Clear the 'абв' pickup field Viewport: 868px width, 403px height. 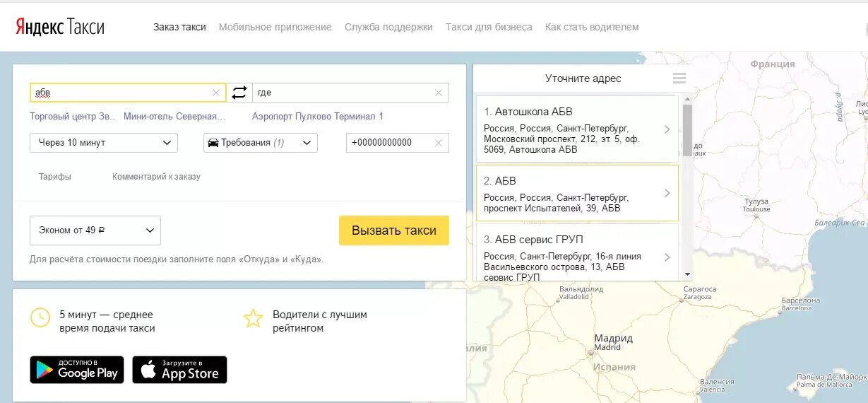pos(216,93)
